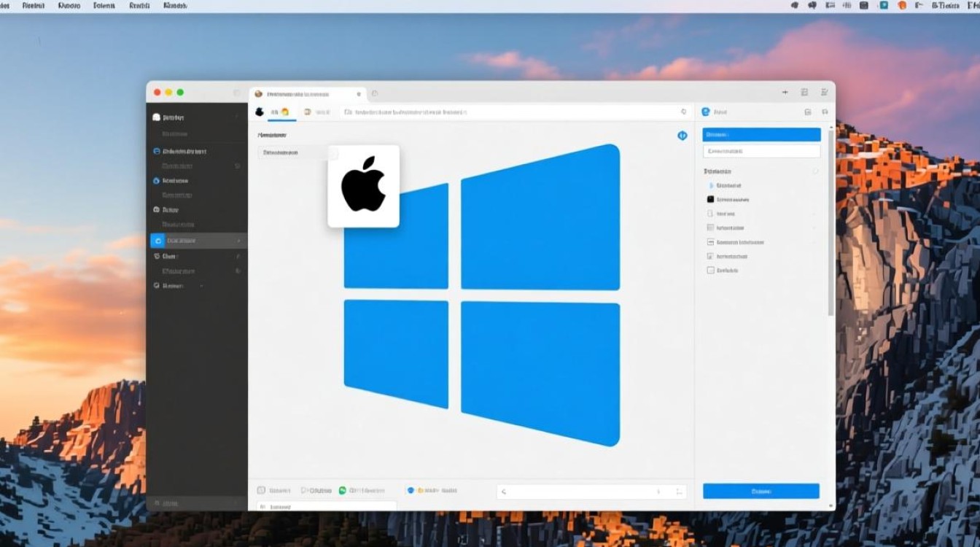Image resolution: width=980 pixels, height=547 pixels.
Task: Click the Chrome browser icon beside the Apple icon
Action: 284,112
